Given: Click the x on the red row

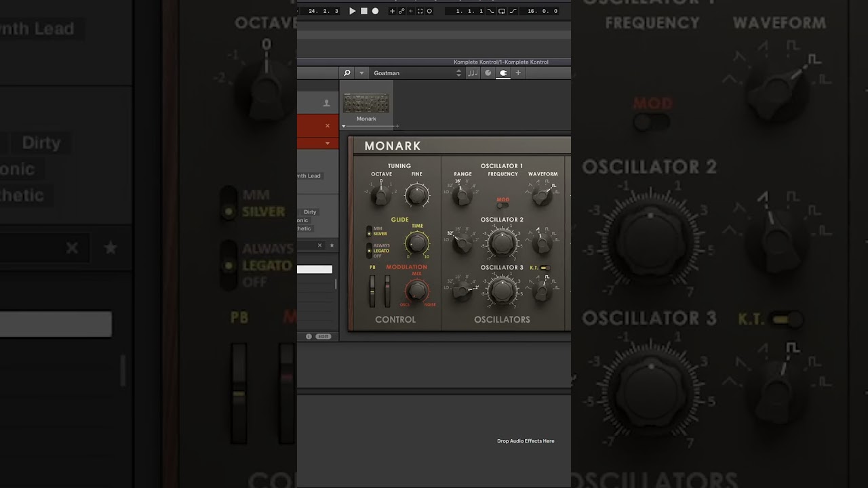Looking at the screenshot, I should click(x=328, y=125).
